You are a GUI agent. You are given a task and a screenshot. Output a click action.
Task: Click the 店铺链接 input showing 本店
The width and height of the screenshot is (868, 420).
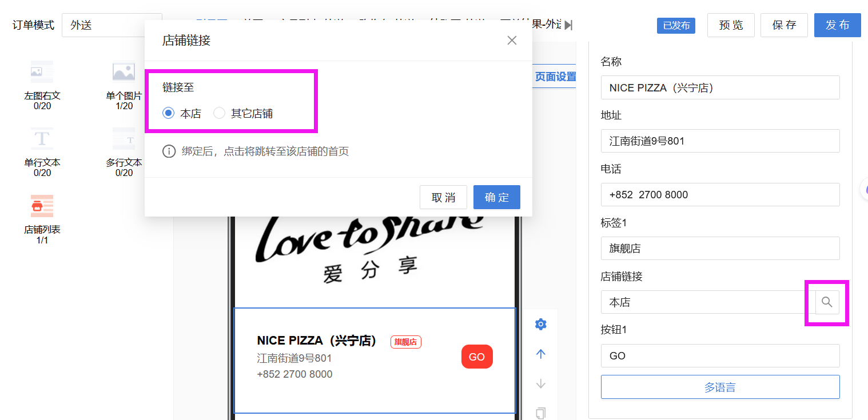pyautogui.click(x=708, y=302)
